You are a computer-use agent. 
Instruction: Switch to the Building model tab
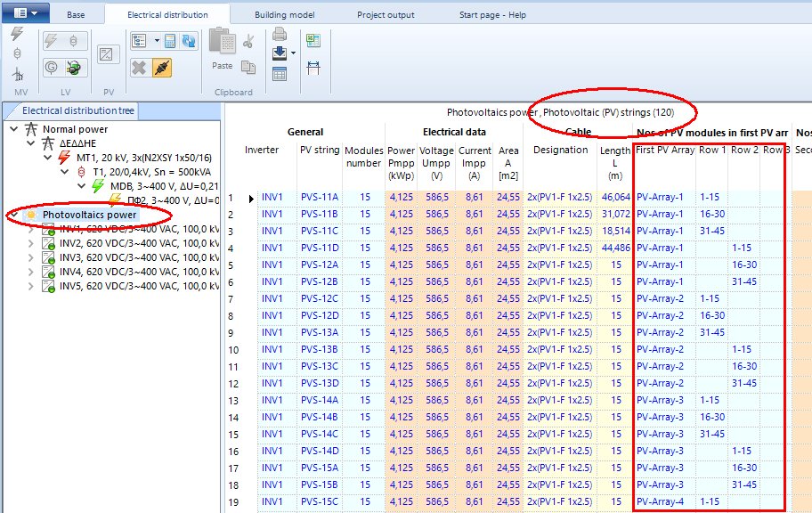pos(283,14)
